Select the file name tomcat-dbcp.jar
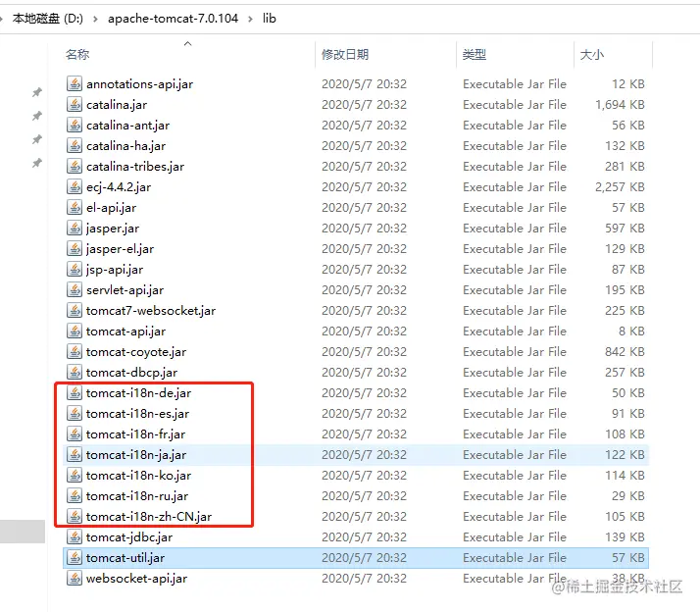The image size is (700, 612). click(131, 372)
